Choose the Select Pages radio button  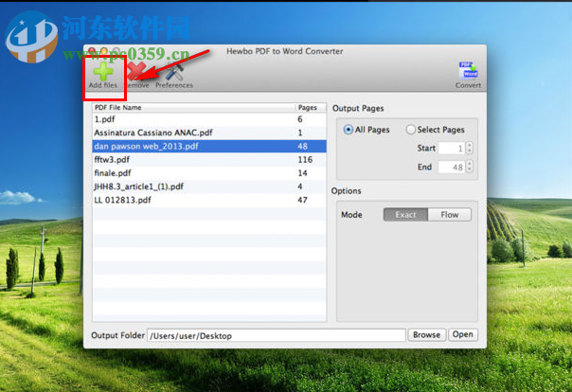[x=410, y=130]
